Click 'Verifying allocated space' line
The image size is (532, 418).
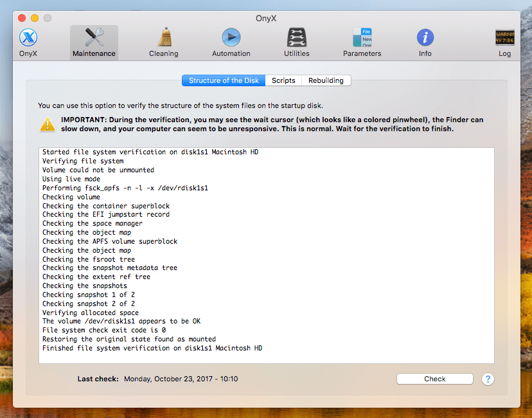pyautogui.click(x=91, y=313)
